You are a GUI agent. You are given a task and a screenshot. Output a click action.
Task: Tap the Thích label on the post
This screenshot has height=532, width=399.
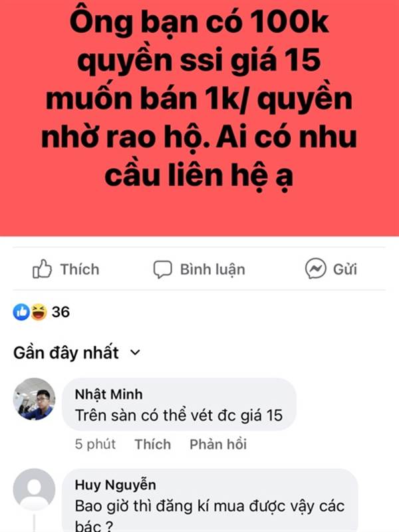pos(80,269)
